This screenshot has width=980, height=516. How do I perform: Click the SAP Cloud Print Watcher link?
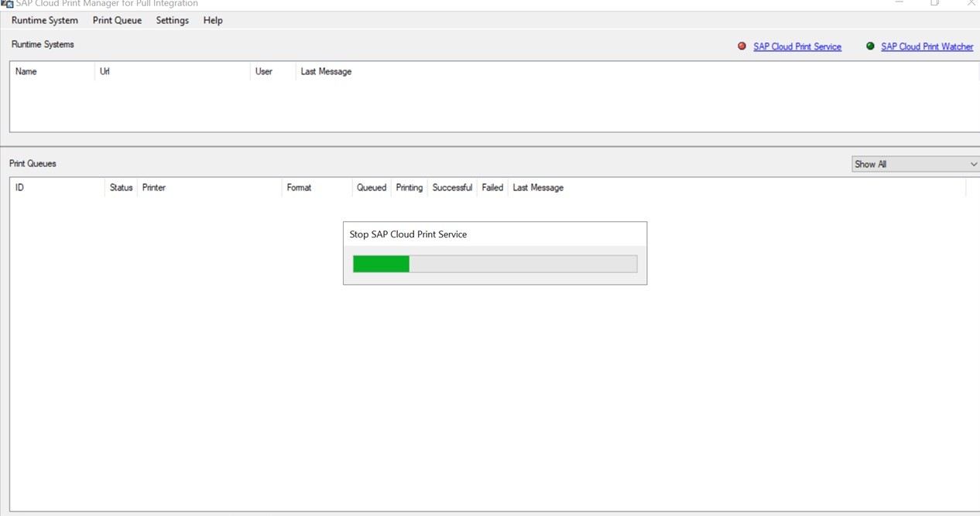click(x=927, y=46)
